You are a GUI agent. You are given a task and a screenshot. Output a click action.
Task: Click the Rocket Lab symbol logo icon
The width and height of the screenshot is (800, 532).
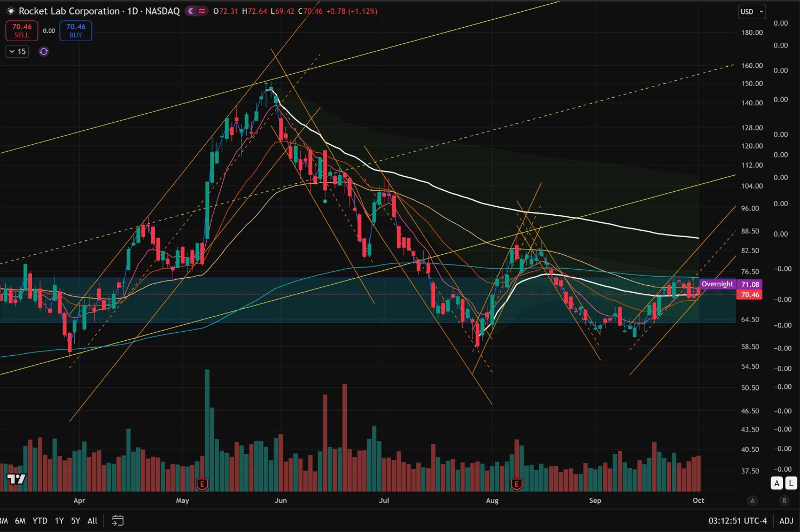point(11,11)
